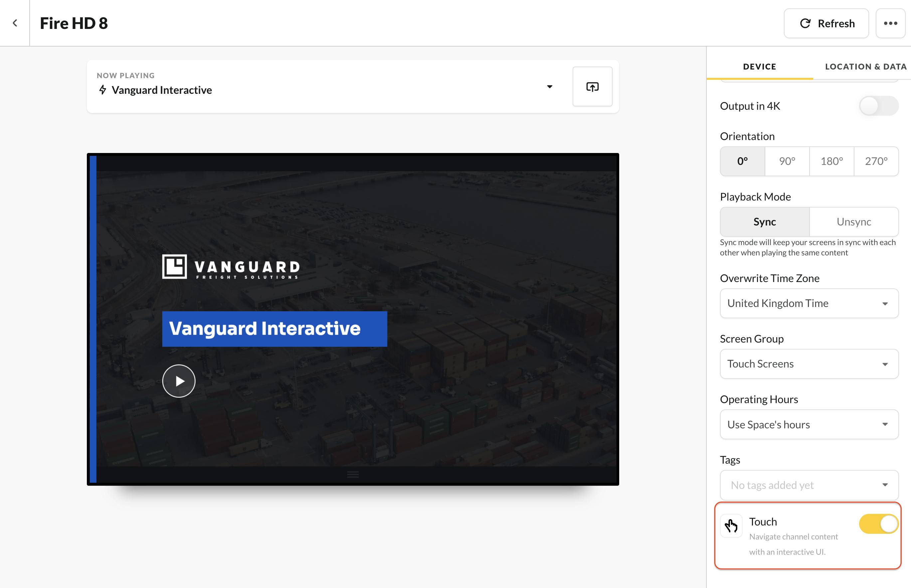911x588 pixels.
Task: Choose Sync playback mode
Action: pyautogui.click(x=765, y=222)
